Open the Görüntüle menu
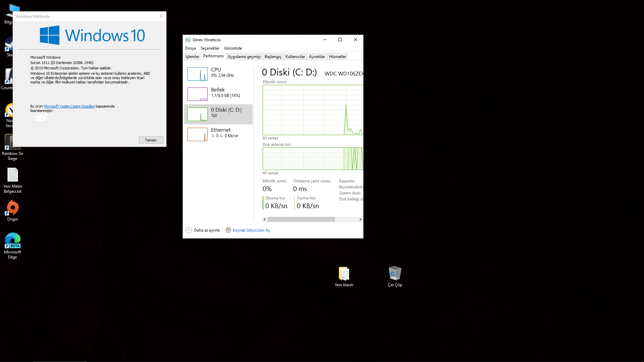 pyautogui.click(x=233, y=48)
